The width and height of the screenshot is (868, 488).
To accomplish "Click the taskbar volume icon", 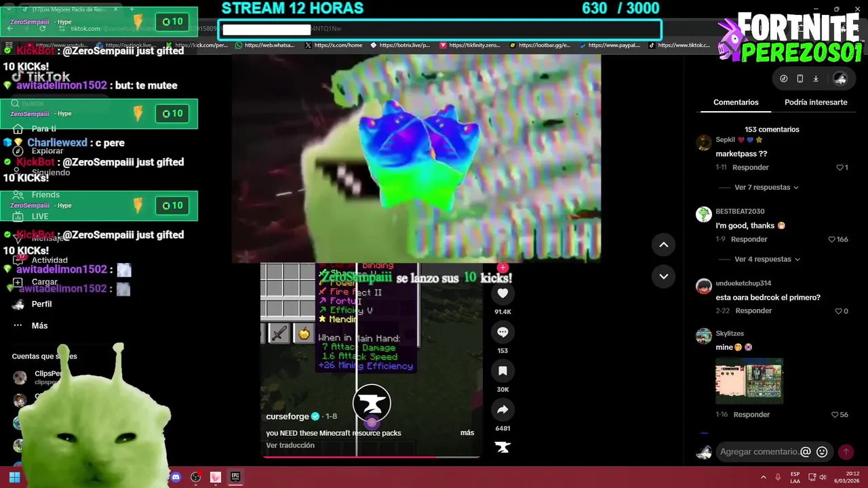I will pos(823,477).
